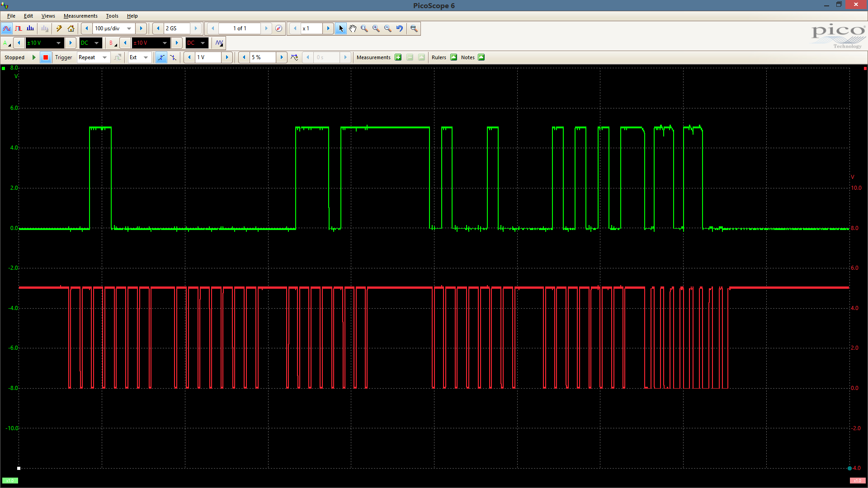Add measurement with green plus button
Screen dimensions: 868x488
click(398, 57)
